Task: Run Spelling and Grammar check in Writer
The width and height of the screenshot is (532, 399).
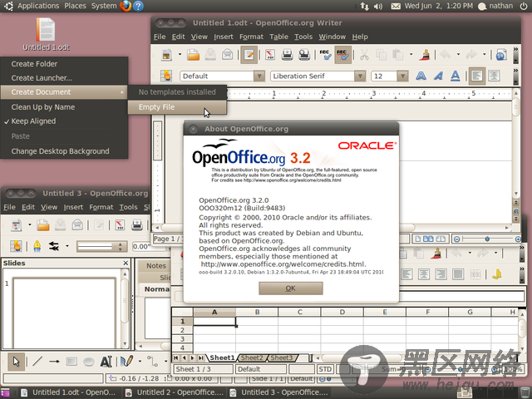Action: tap(326, 55)
